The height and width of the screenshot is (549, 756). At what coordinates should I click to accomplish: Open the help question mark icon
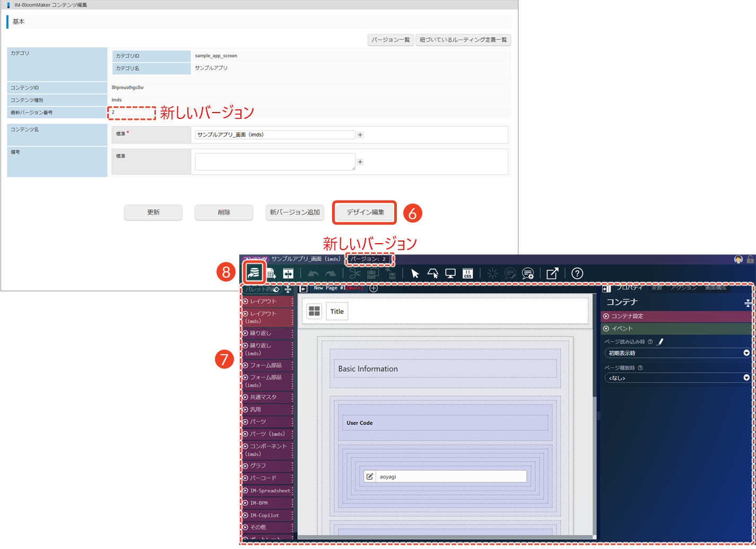pos(577,273)
